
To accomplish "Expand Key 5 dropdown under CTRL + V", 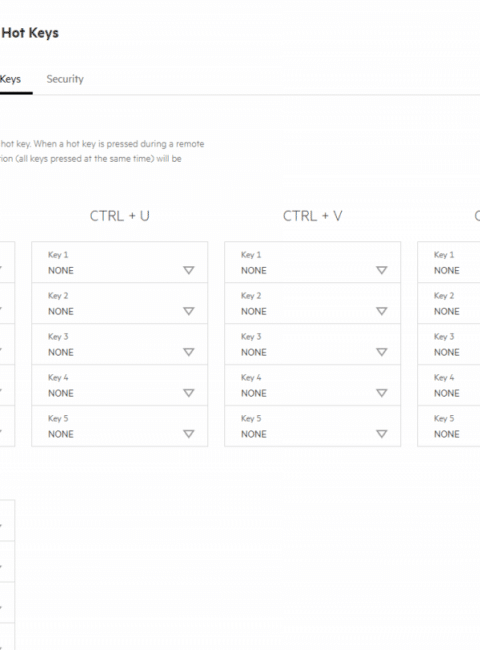I will (x=313, y=426).
